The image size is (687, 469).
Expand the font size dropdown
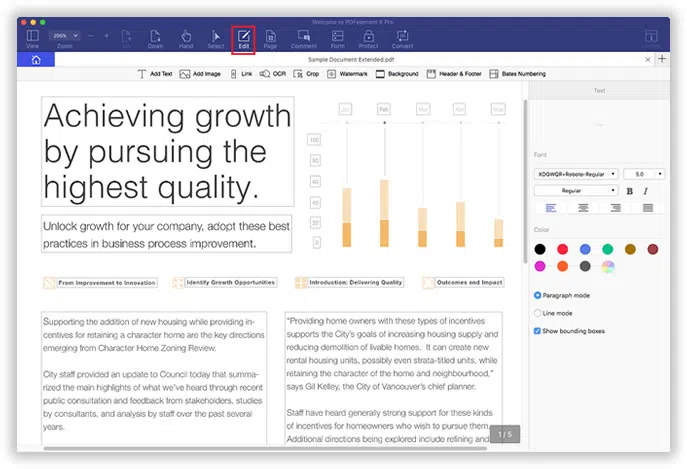pyautogui.click(x=647, y=173)
